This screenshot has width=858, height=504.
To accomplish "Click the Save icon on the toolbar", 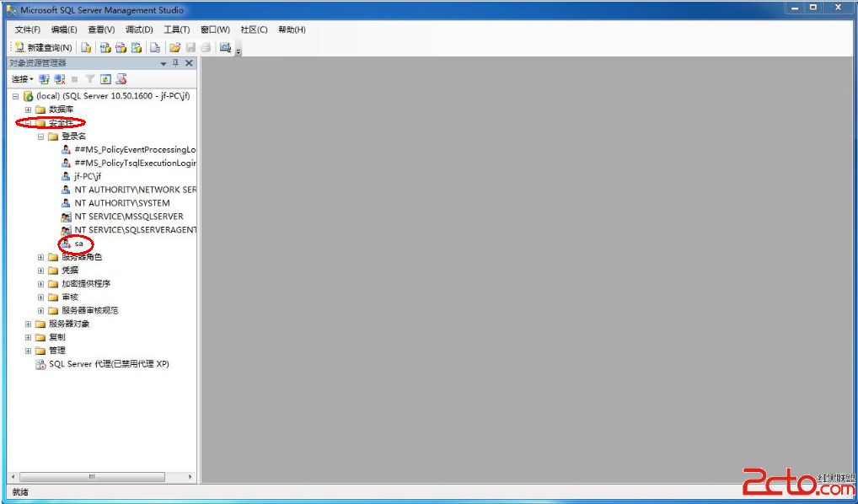I will click(x=191, y=47).
